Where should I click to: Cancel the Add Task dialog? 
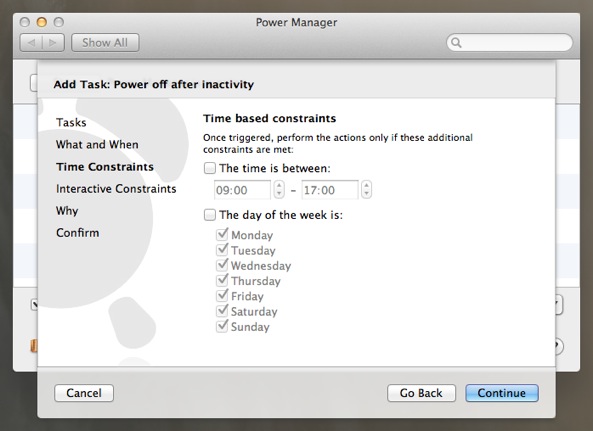(x=84, y=393)
